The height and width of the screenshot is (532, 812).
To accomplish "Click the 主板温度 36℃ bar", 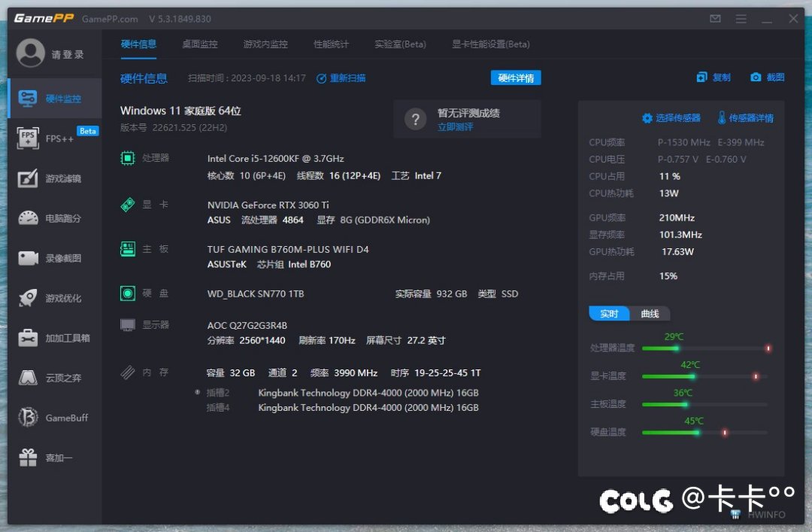I will (705, 404).
